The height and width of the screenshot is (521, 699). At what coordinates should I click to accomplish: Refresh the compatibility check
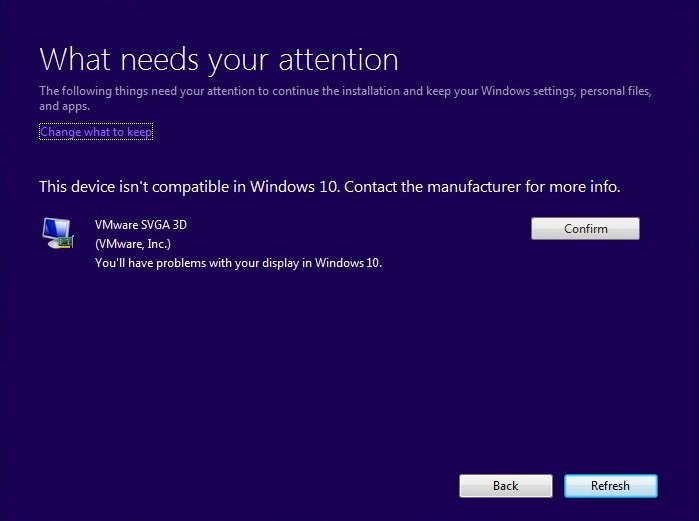coord(610,486)
